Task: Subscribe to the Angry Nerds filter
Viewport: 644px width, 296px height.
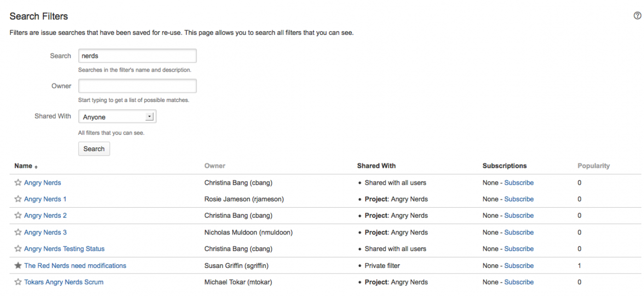Action: point(519,183)
